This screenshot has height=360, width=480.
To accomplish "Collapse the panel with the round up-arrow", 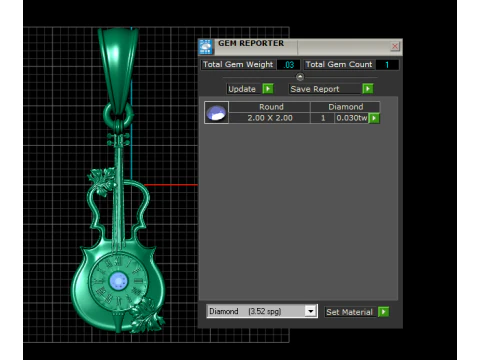I will tap(300, 77).
